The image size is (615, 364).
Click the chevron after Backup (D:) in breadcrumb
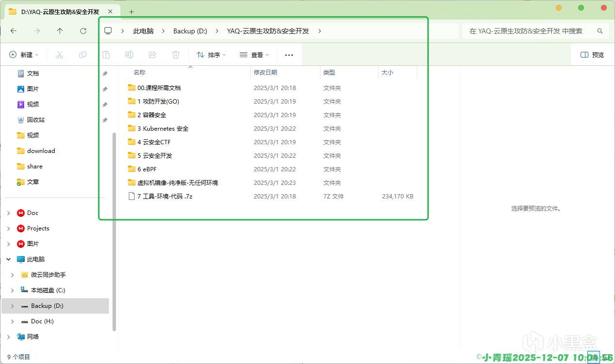pyautogui.click(x=217, y=30)
